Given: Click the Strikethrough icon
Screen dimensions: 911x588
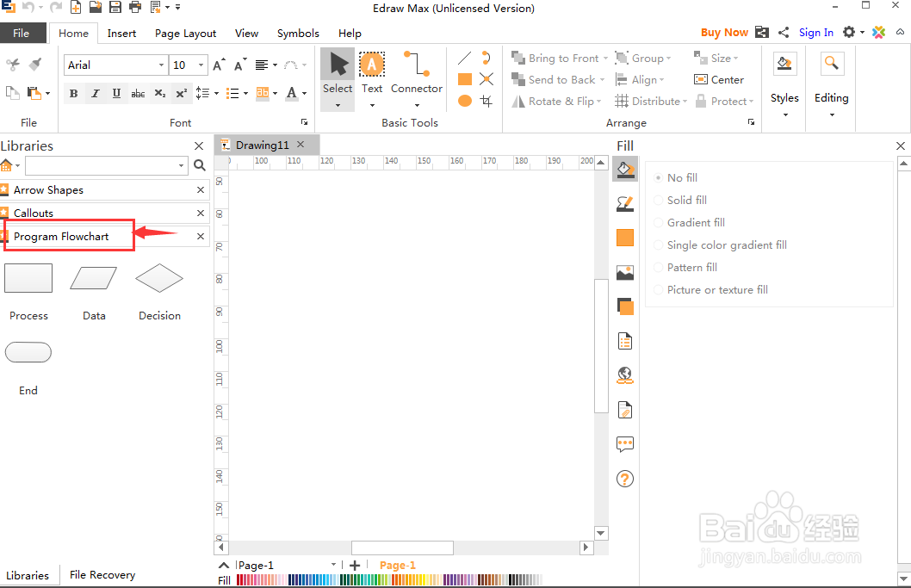Looking at the screenshot, I should click(x=139, y=93).
